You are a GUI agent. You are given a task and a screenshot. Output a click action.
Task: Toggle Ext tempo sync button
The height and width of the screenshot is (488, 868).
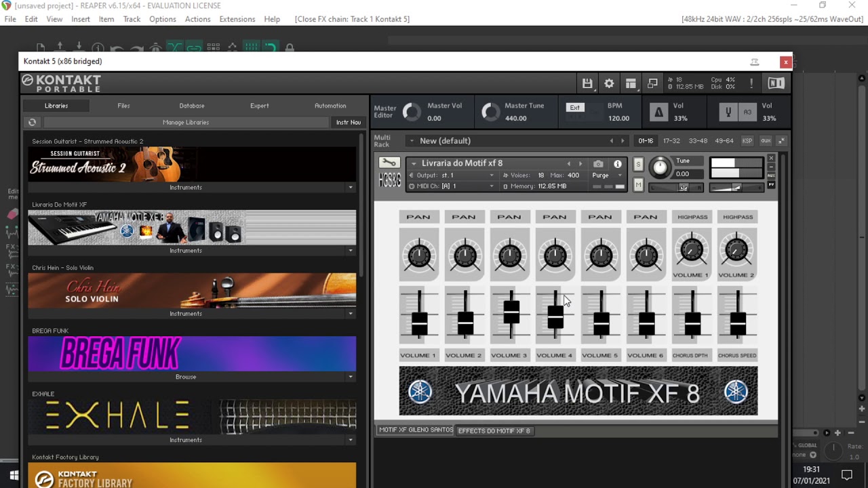[574, 107]
